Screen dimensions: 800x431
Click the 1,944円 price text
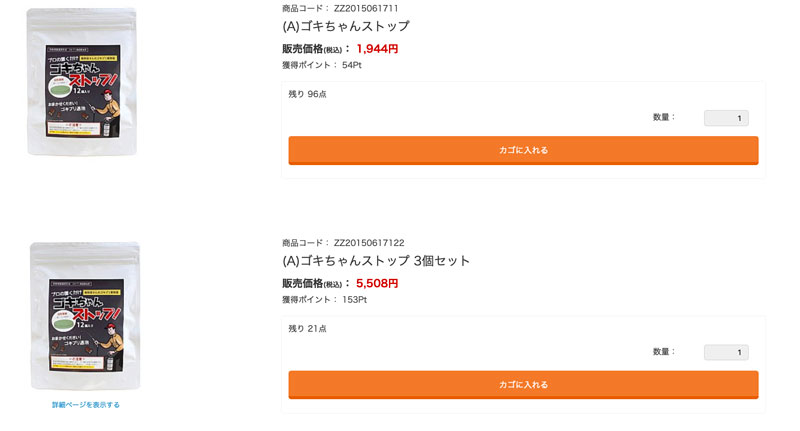pyautogui.click(x=377, y=48)
